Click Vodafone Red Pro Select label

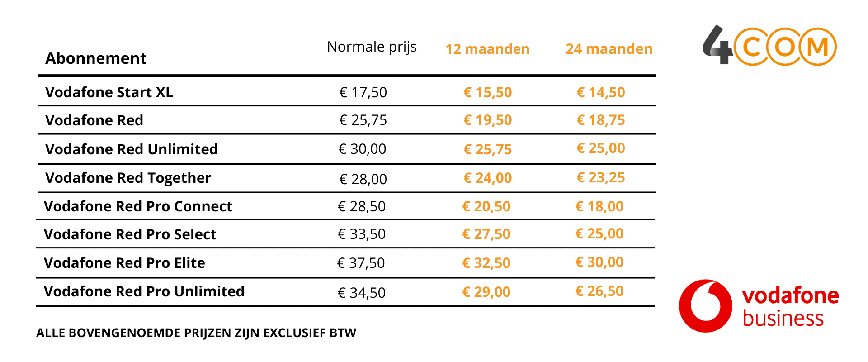point(130,234)
